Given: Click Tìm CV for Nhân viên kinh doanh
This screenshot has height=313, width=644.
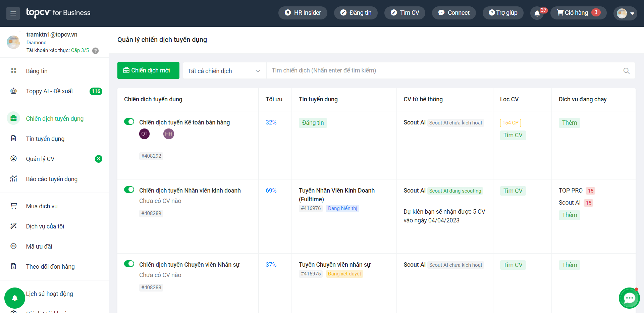Looking at the screenshot, I should pos(513,191).
